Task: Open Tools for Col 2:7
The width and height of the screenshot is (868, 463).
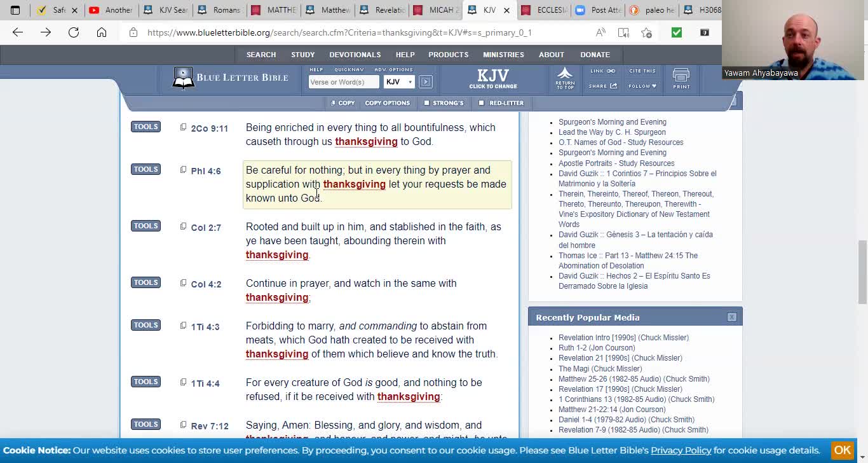Action: click(146, 226)
